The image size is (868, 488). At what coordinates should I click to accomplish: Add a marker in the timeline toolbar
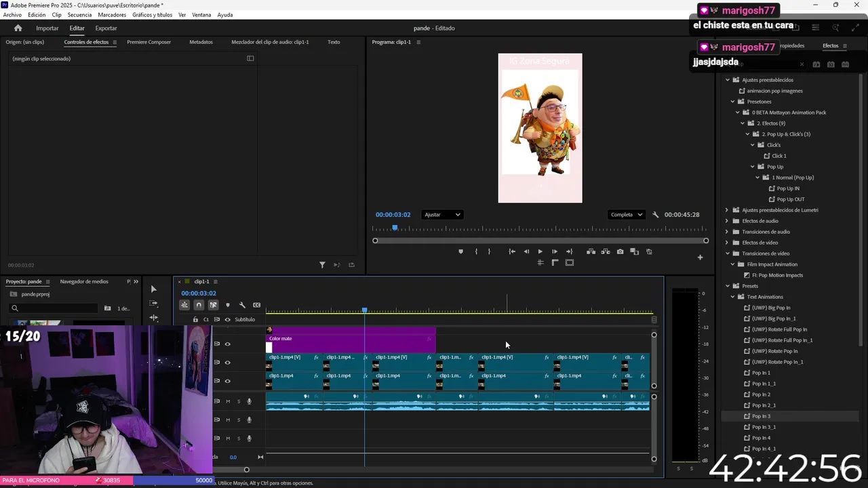228,305
